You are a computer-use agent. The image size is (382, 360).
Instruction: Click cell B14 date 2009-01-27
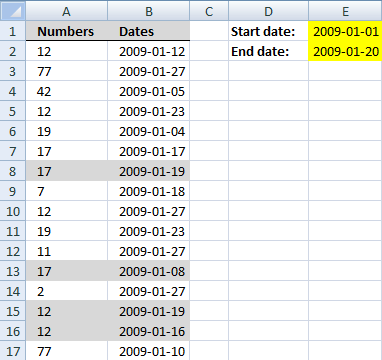149,291
